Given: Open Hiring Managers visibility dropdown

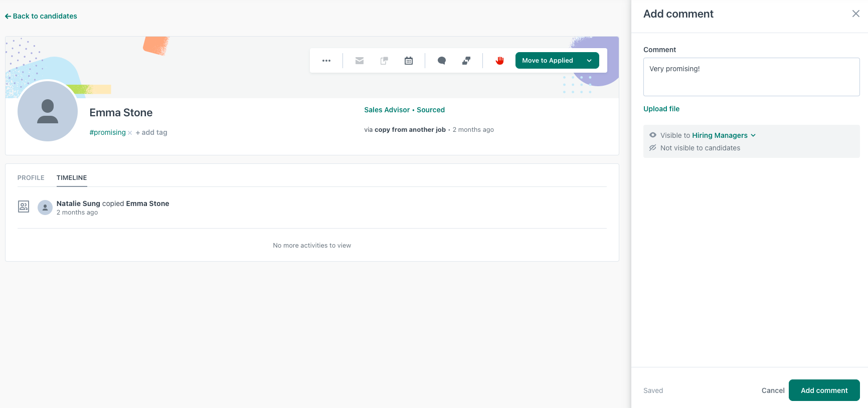Looking at the screenshot, I should pyautogui.click(x=724, y=135).
